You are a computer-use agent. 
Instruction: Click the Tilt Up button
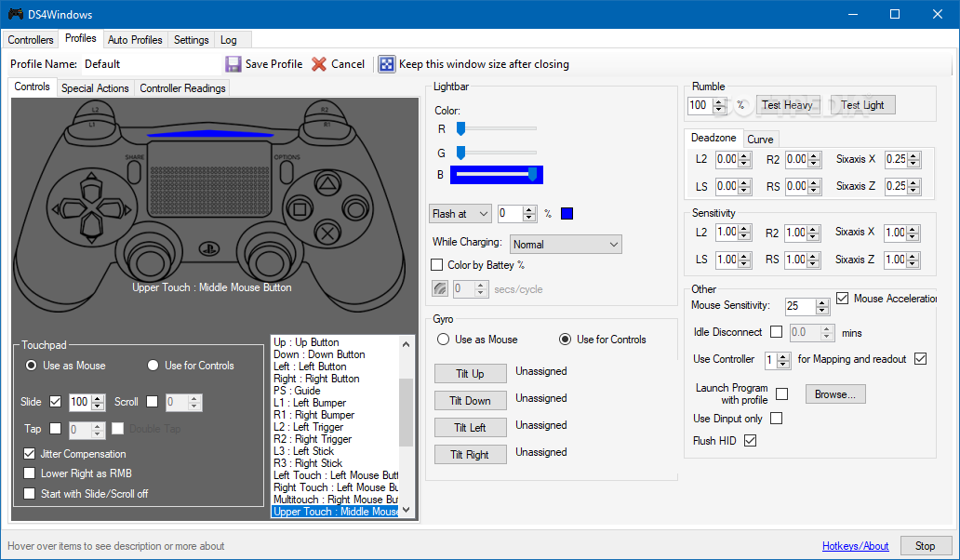(470, 373)
